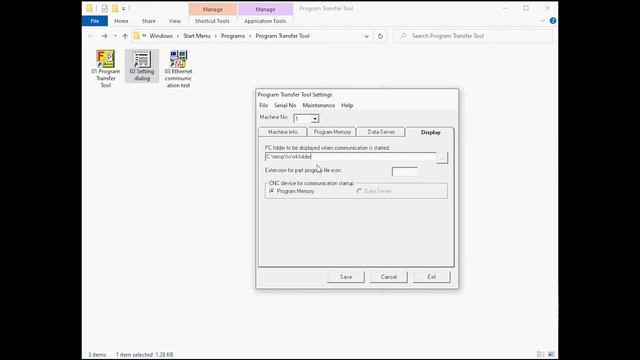Open Maintenance menu
The image size is (640, 360).
pos(319,105)
